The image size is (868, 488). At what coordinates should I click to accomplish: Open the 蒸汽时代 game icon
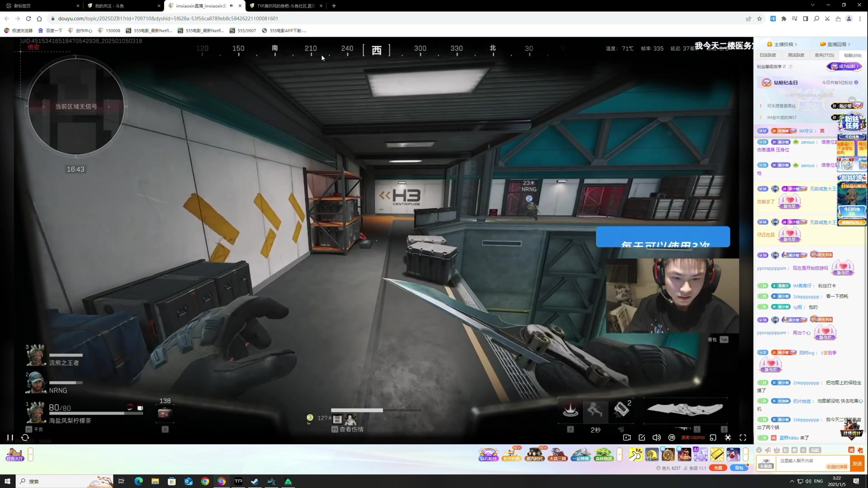(534, 454)
